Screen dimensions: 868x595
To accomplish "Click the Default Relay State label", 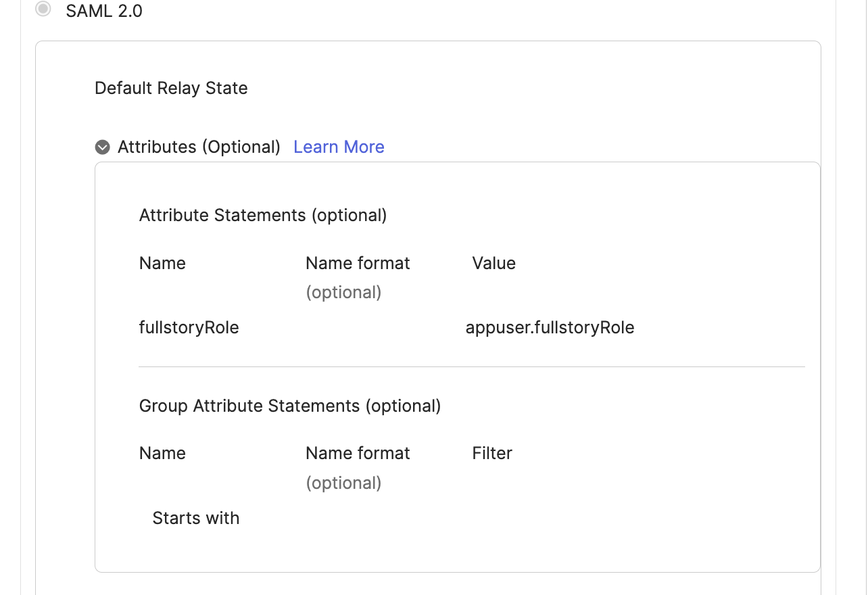I will (x=171, y=88).
